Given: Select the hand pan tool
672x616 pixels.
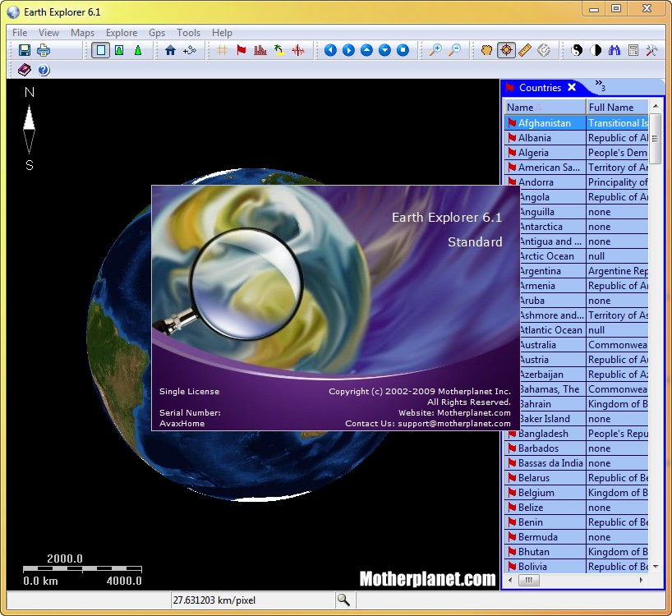Looking at the screenshot, I should [486, 50].
